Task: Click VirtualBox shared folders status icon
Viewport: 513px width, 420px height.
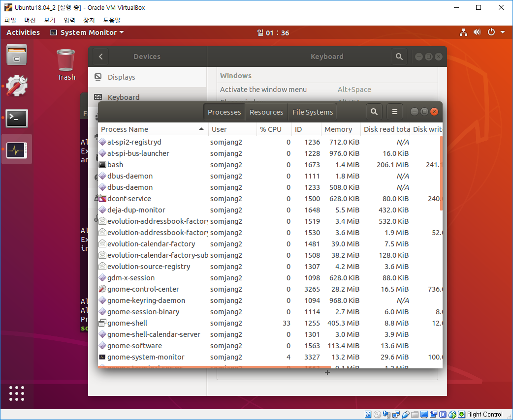Action: (415, 415)
